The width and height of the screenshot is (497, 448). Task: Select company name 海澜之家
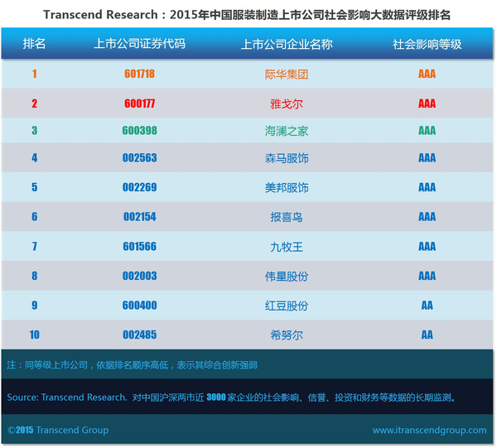click(287, 131)
